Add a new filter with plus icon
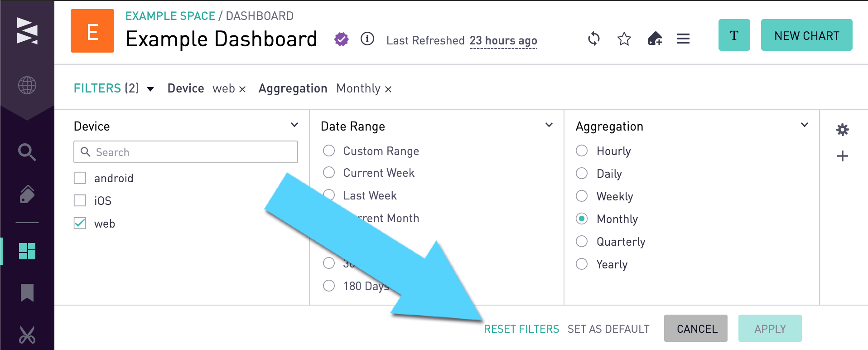Viewport: 868px width, 350px height. (x=842, y=156)
